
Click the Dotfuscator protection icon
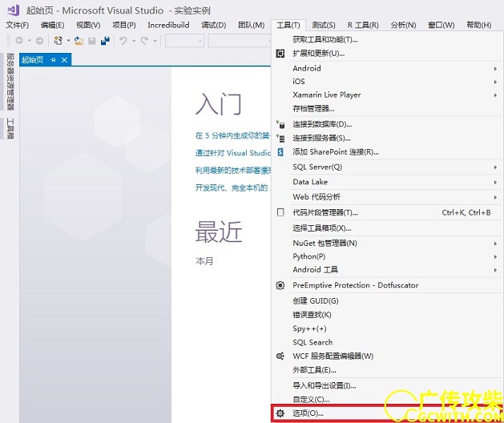[280, 285]
